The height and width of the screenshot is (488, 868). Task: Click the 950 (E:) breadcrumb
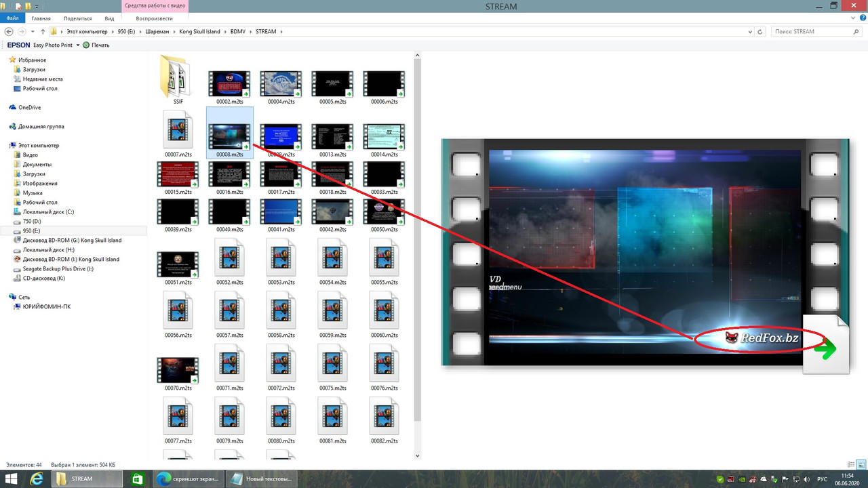(x=127, y=31)
